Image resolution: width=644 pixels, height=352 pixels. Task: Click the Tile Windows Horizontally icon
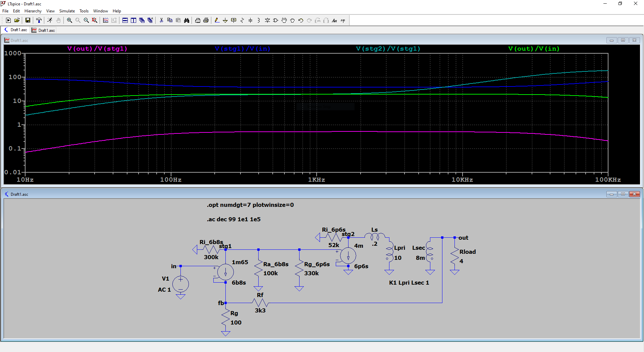pos(125,20)
